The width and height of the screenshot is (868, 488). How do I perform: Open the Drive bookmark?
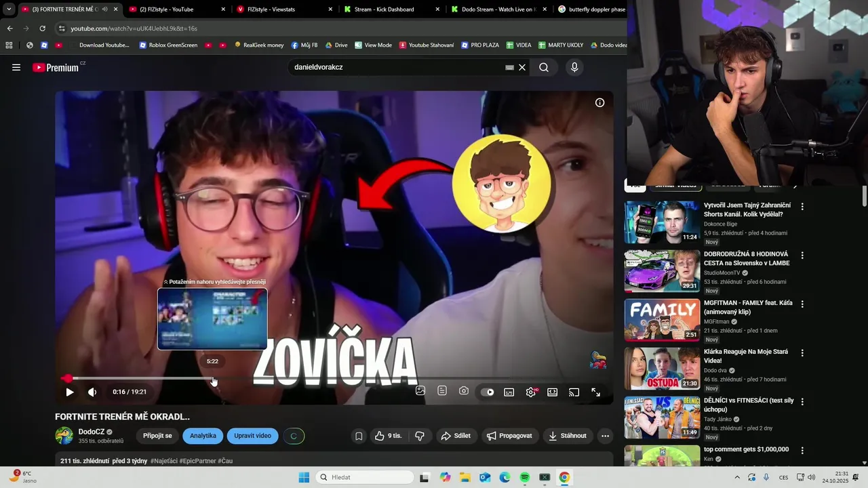[336, 45]
